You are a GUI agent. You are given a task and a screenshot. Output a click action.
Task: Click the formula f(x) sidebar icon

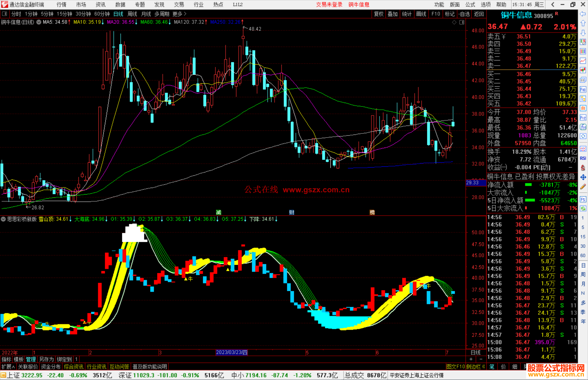point(583,127)
